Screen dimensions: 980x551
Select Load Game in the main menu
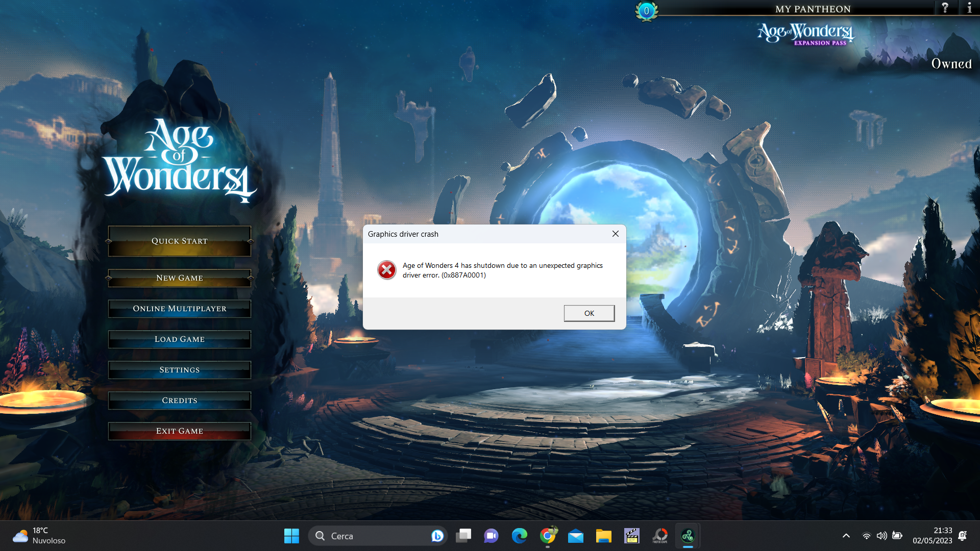(x=180, y=339)
